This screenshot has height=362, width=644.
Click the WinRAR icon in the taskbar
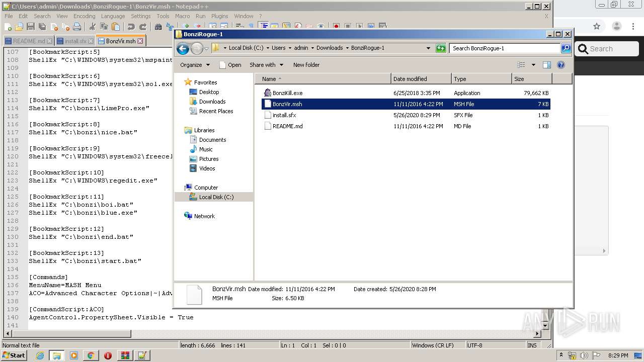click(125, 355)
